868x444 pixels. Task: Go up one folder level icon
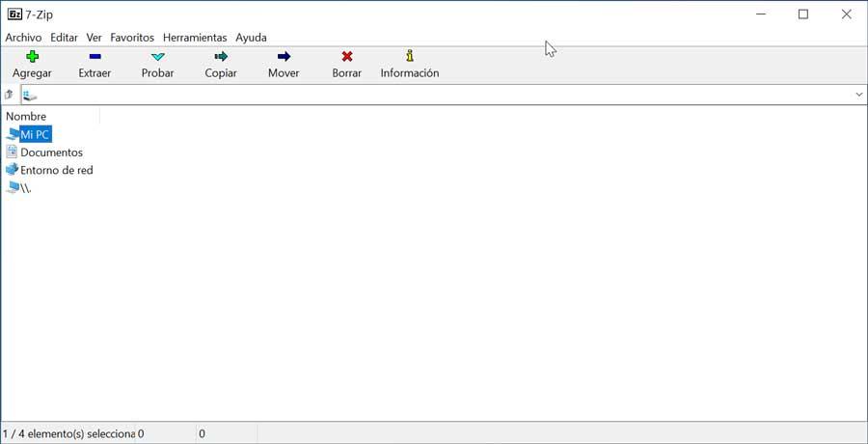pyautogui.click(x=9, y=95)
